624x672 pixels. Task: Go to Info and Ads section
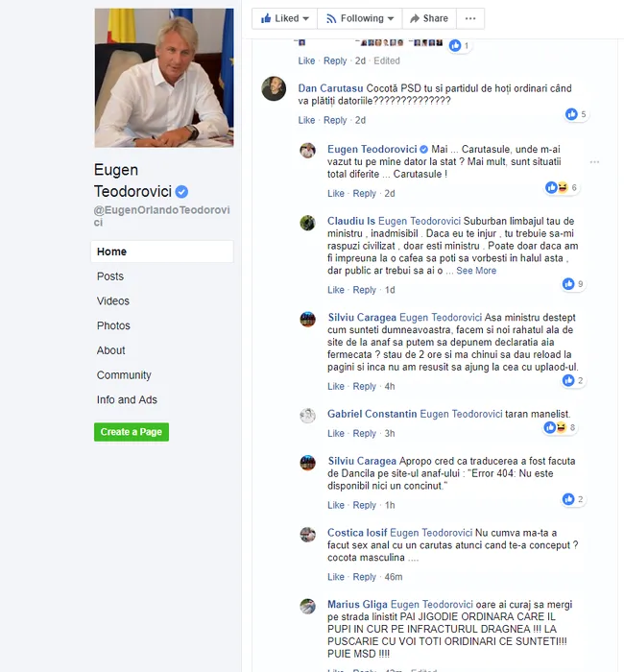click(x=127, y=400)
